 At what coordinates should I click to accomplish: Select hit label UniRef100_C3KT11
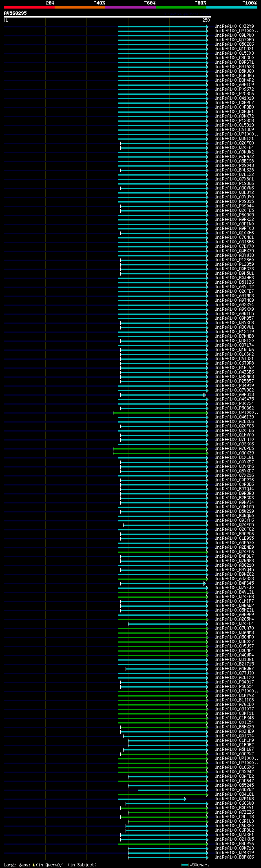pyautogui.click(x=234, y=713)
